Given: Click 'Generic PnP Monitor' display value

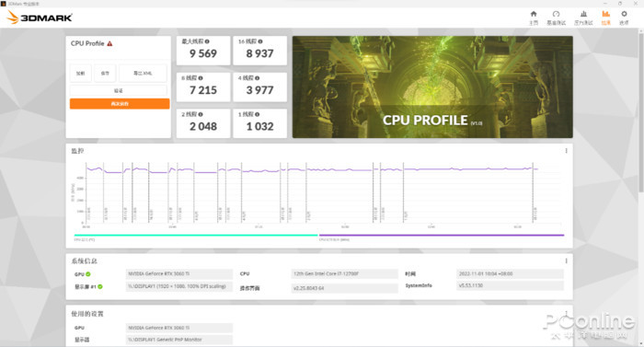Looking at the screenshot, I should (179, 340).
